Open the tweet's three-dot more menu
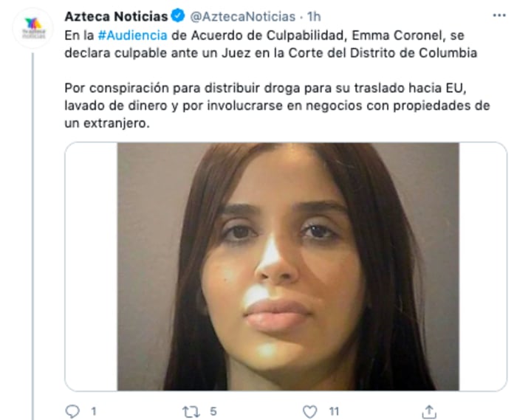 click(499, 16)
